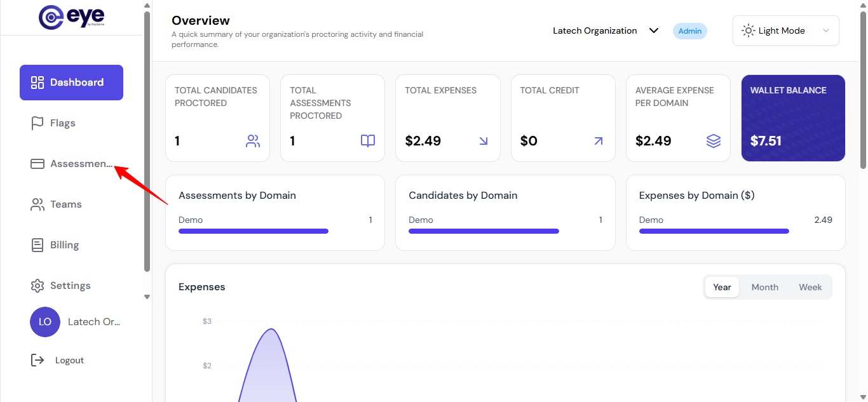Image resolution: width=868 pixels, height=402 pixels.
Task: Click the Expenses chart title
Action: coord(202,287)
